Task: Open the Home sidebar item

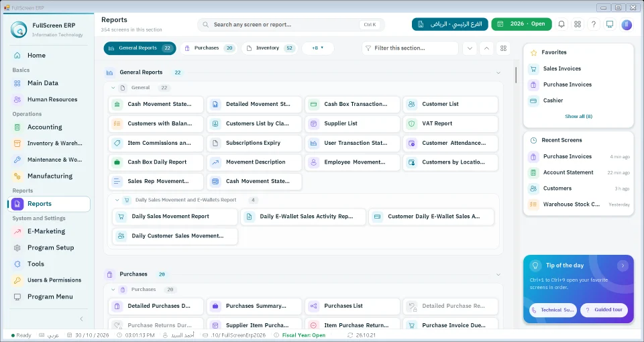Action: pos(49,56)
